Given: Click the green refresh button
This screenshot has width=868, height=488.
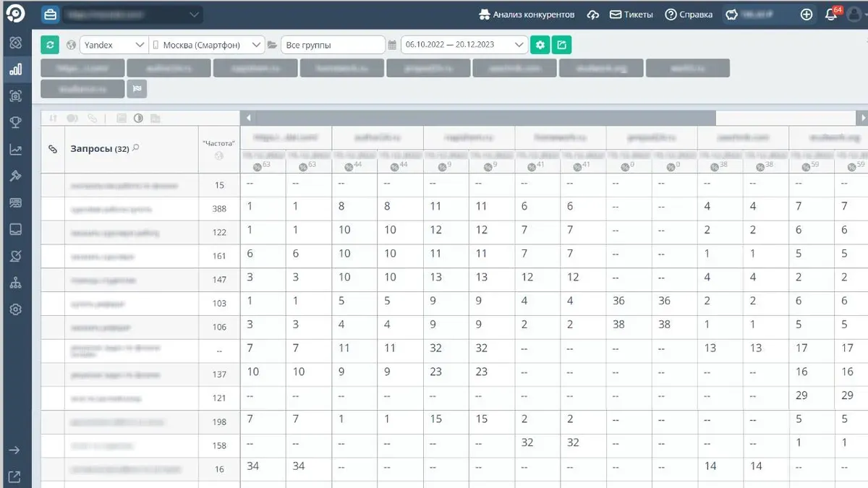Looking at the screenshot, I should [50, 45].
